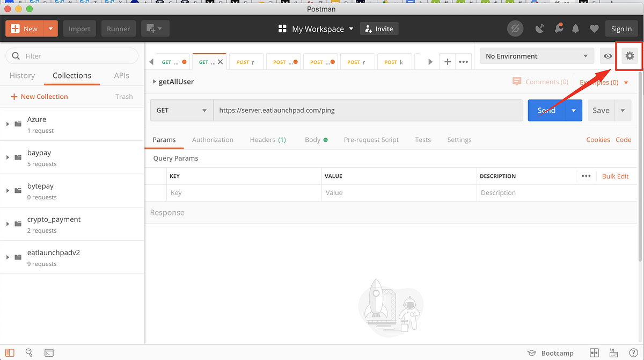Open the No Environment dropdown
This screenshot has width=644, height=360.
point(537,56)
